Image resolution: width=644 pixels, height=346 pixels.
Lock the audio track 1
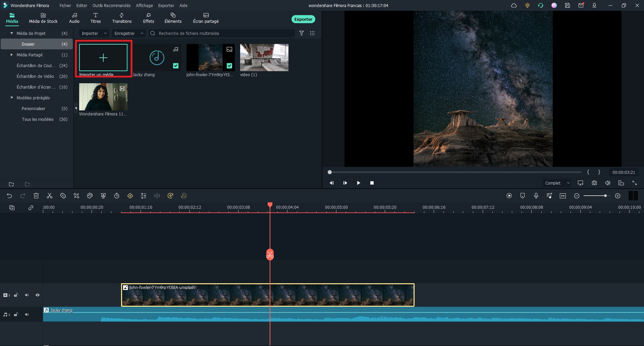pyautogui.click(x=16, y=314)
